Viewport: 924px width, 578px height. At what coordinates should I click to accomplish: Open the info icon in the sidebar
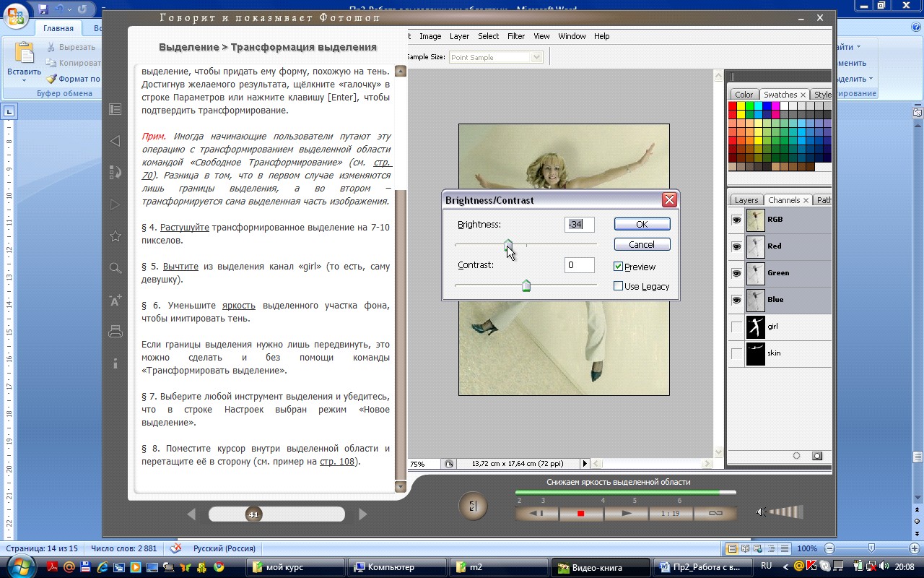pos(115,363)
